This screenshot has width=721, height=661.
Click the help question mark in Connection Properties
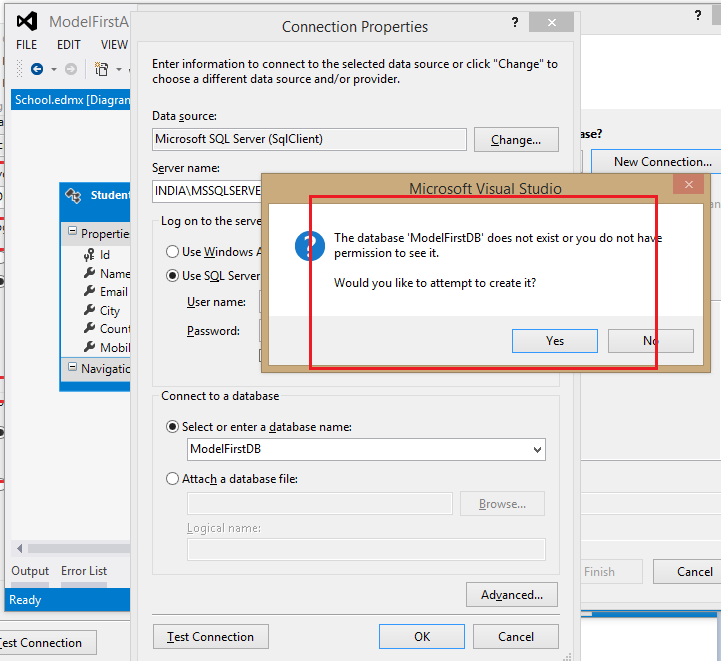[x=515, y=22]
